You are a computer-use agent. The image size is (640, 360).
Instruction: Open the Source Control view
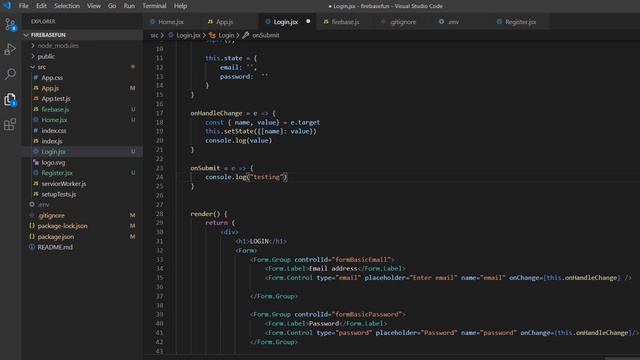[10, 24]
